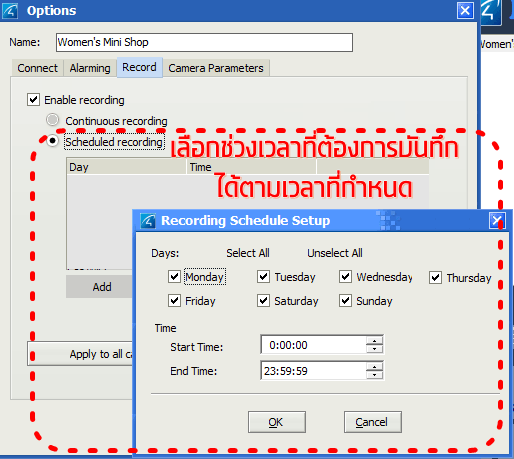
Task: Click Unselect All days link
Action: (x=335, y=253)
